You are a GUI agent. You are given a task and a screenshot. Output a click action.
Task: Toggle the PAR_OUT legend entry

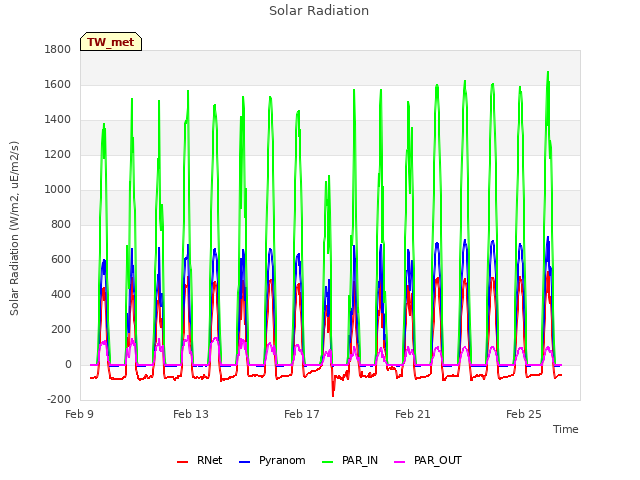pos(428,460)
